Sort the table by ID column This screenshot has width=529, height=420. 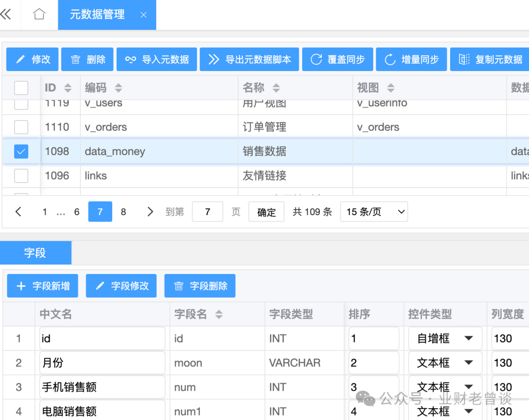[x=68, y=88]
